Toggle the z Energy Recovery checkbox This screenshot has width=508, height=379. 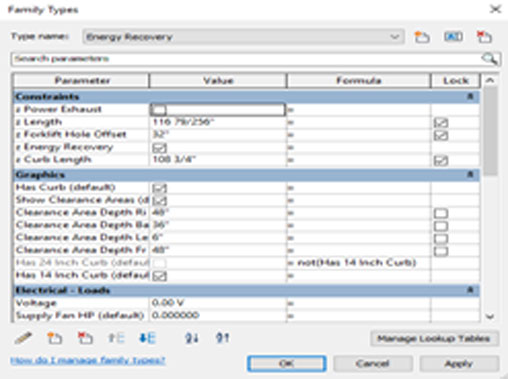point(159,148)
